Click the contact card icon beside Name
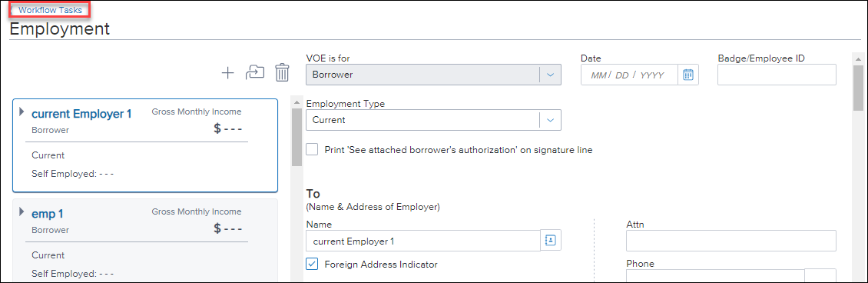Image resolution: width=868 pixels, height=283 pixels. click(551, 241)
